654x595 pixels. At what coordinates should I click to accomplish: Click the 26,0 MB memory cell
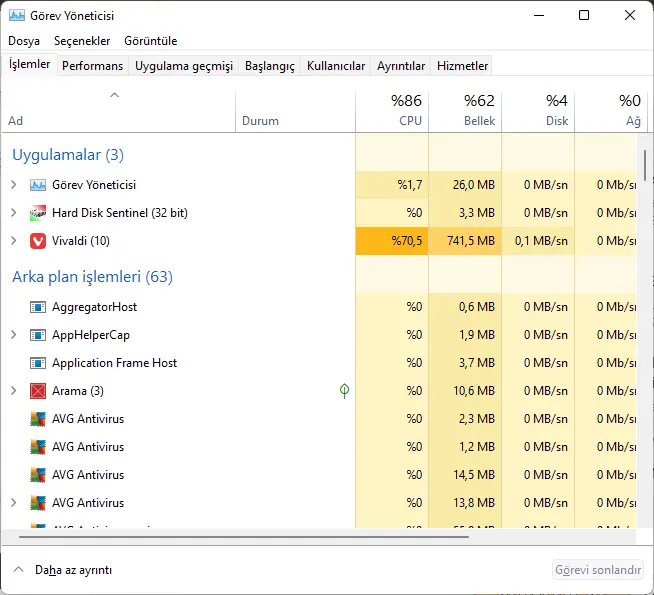click(465, 185)
